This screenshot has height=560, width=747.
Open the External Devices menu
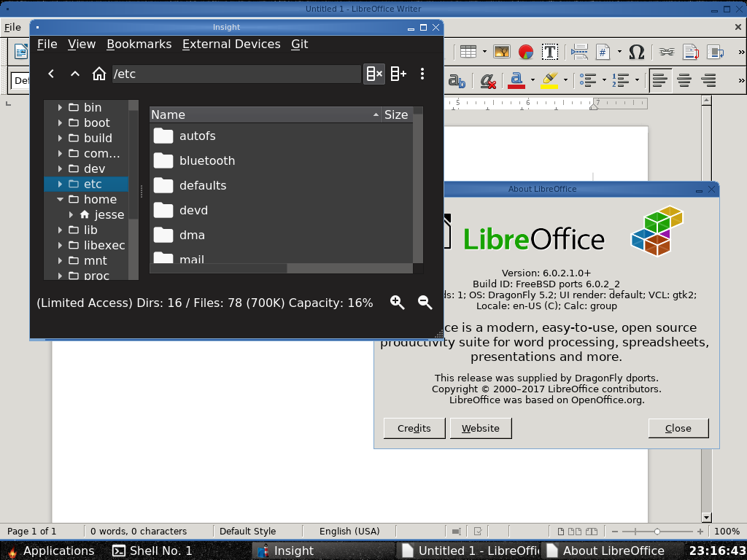coord(231,44)
